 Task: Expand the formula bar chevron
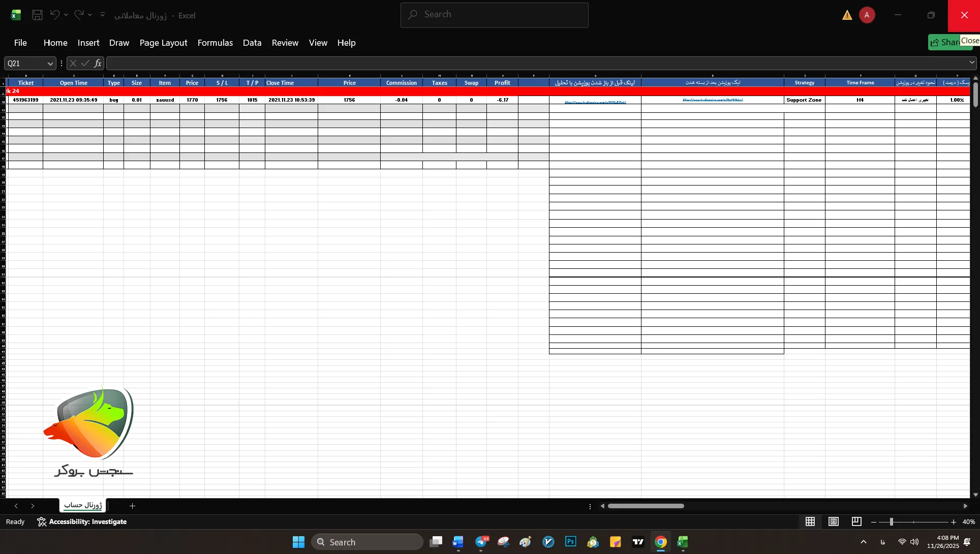click(972, 63)
